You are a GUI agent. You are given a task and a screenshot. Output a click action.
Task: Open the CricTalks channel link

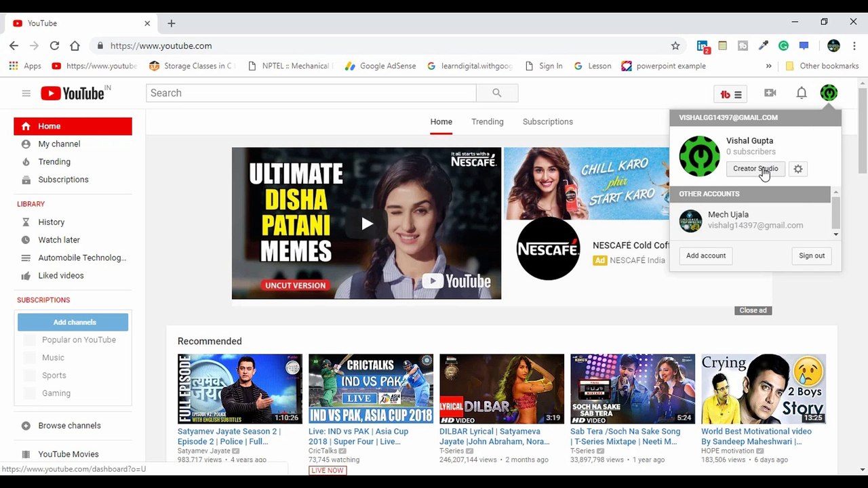[323, 451]
